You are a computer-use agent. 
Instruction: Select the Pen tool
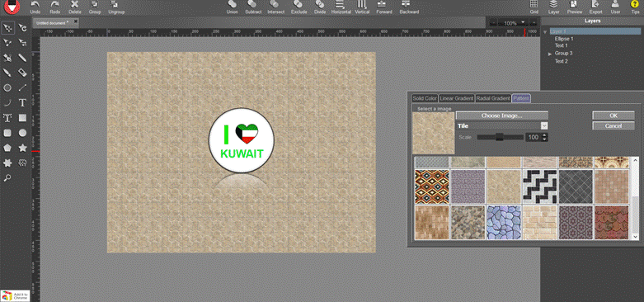7,58
